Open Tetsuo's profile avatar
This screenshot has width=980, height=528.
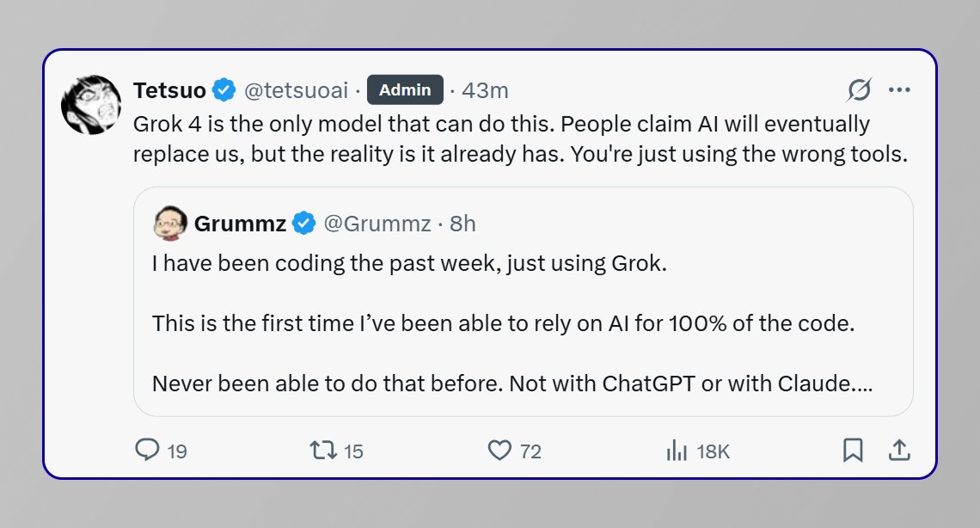(x=90, y=105)
